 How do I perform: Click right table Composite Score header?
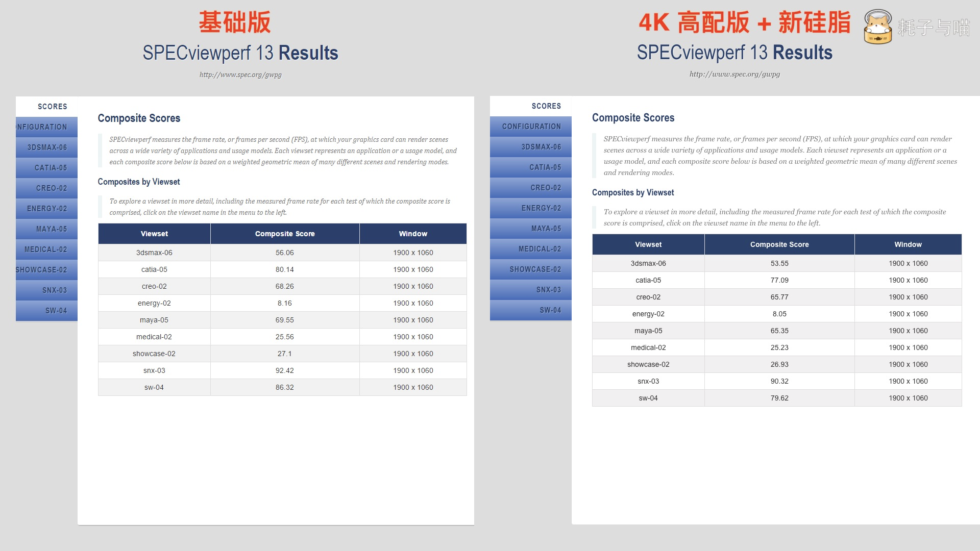[779, 244]
